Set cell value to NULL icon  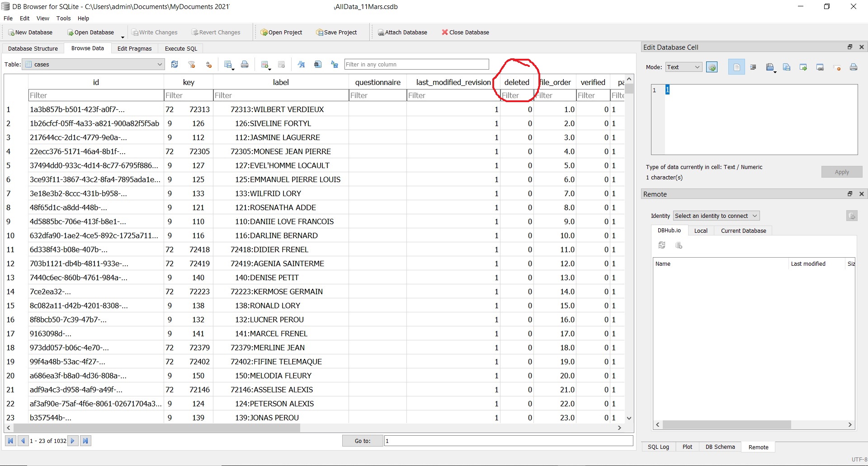(x=837, y=67)
